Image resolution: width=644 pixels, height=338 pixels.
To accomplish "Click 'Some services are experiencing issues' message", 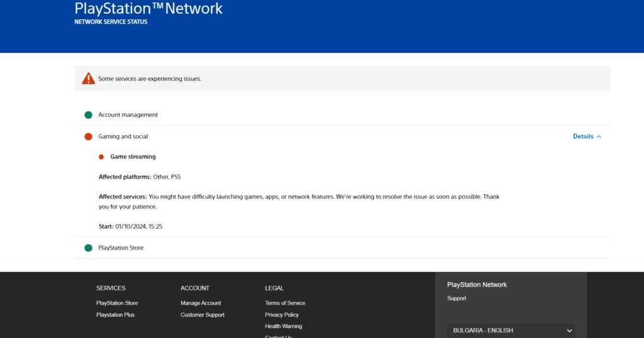I will [150, 79].
